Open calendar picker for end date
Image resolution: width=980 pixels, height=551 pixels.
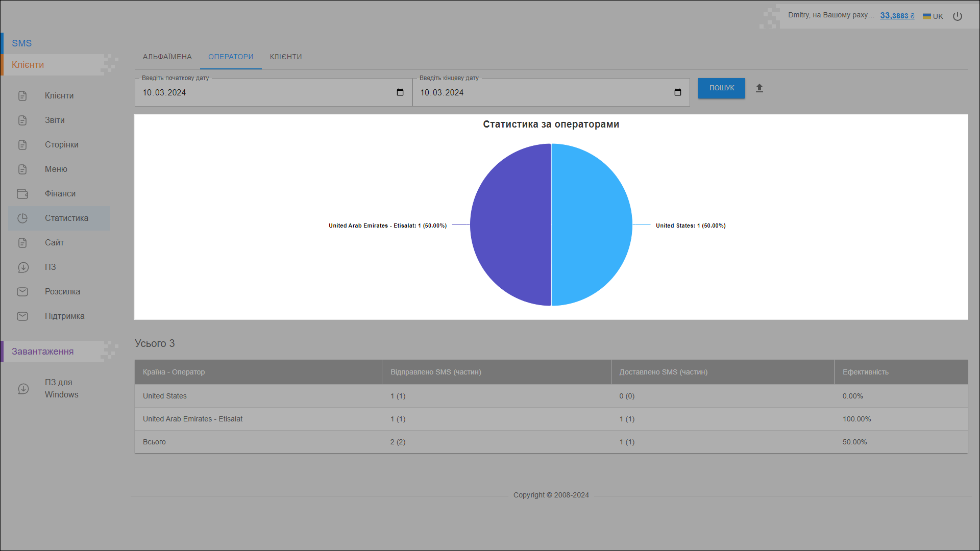click(678, 92)
